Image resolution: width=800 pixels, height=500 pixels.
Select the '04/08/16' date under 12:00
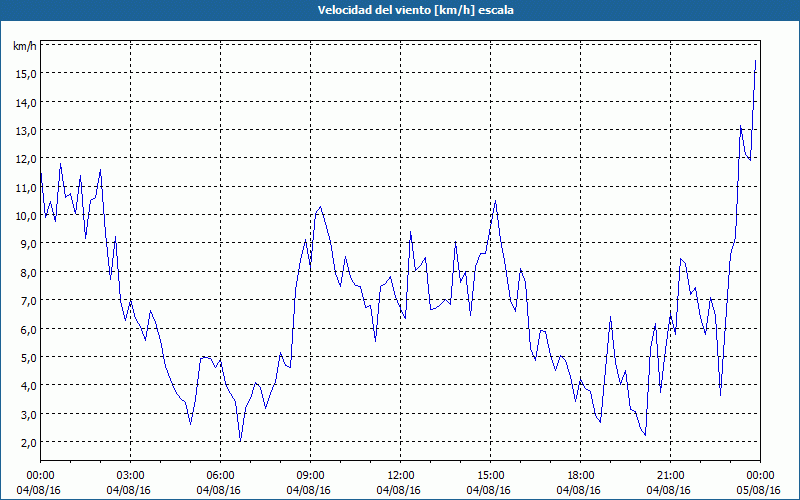pyautogui.click(x=399, y=490)
